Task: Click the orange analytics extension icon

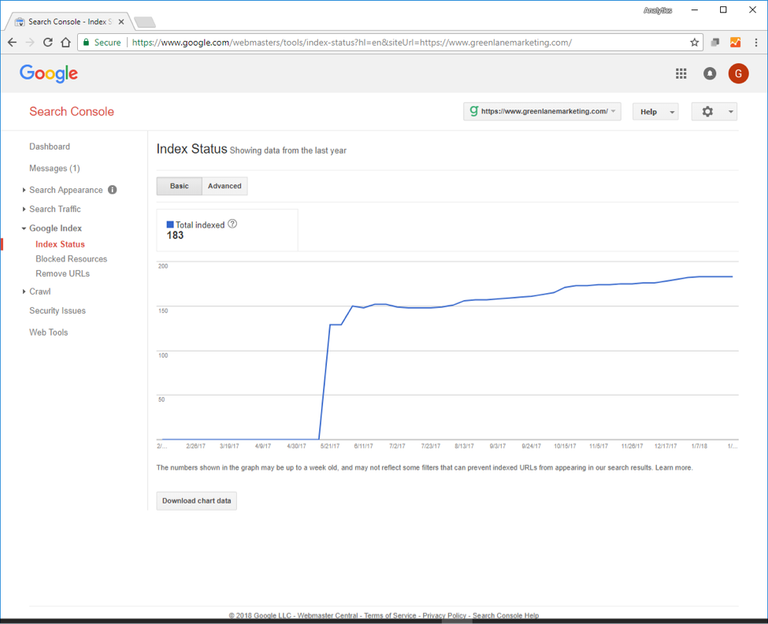Action: [735, 43]
